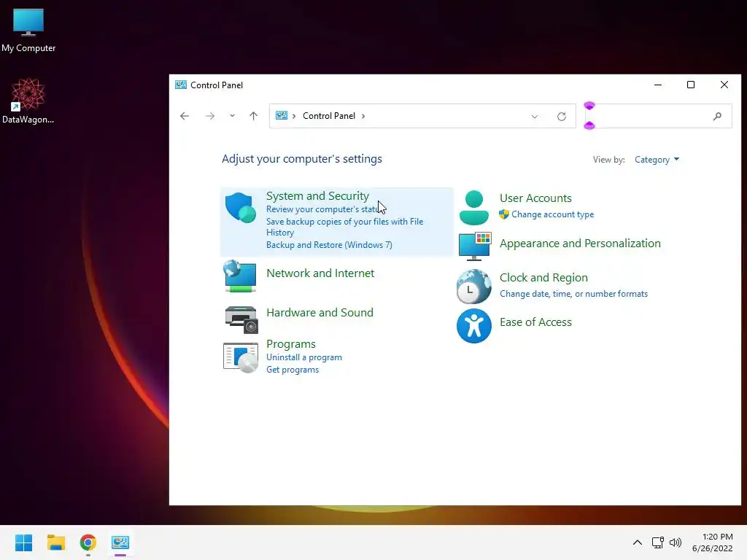Select the My Computer desktop icon
The height and width of the screenshot is (560, 747).
point(28,30)
